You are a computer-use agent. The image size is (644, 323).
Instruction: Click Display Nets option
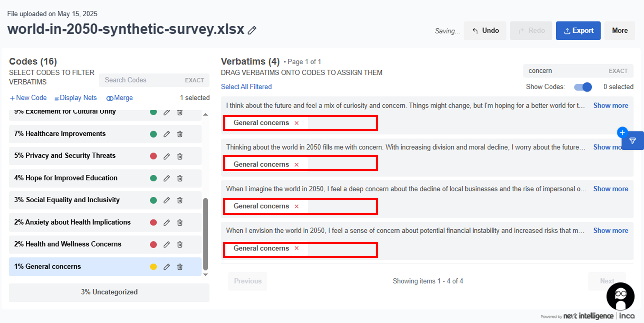point(76,98)
